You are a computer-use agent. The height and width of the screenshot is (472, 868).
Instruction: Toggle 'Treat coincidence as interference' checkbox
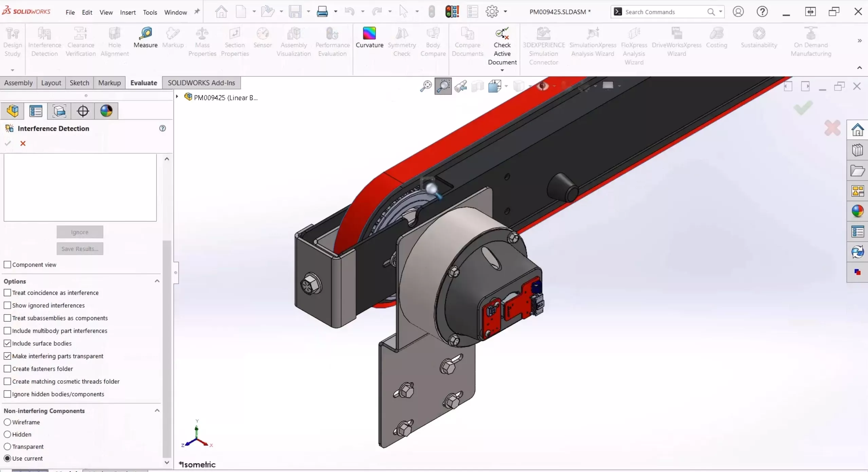[x=7, y=292]
